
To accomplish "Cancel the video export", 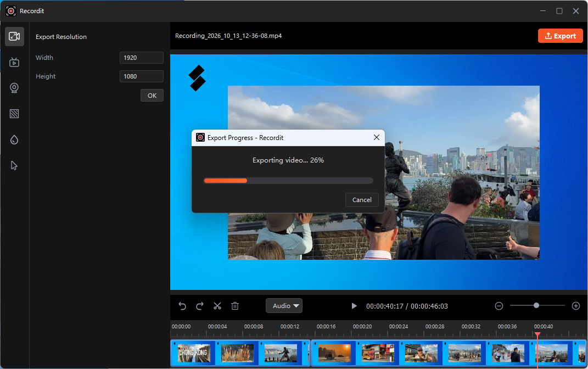I will pos(362,200).
